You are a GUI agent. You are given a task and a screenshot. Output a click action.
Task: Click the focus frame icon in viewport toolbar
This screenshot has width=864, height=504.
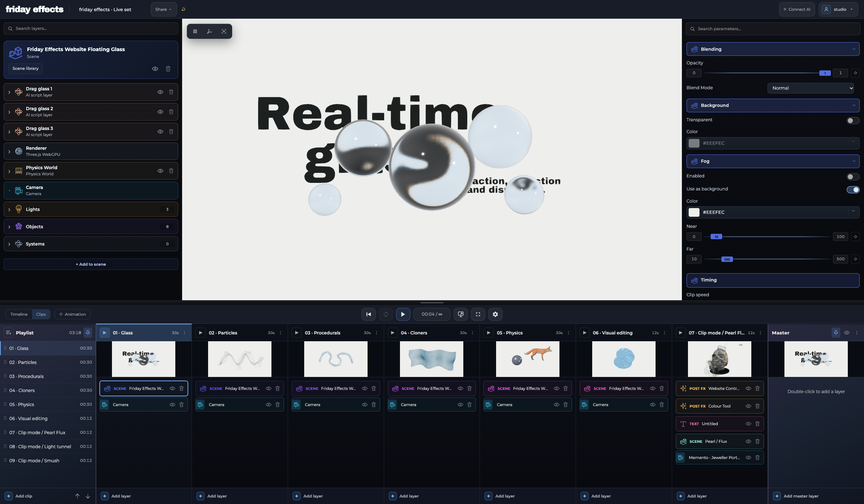coord(224,31)
